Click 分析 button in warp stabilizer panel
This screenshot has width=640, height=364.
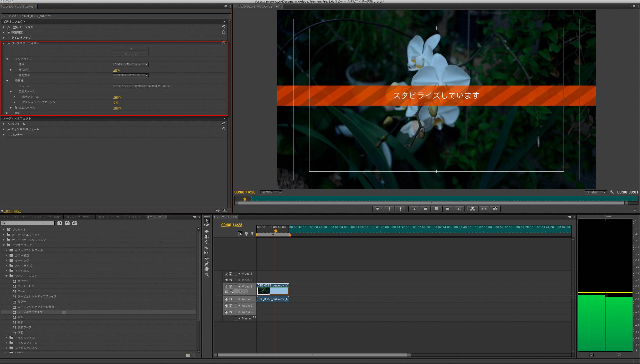tap(131, 48)
